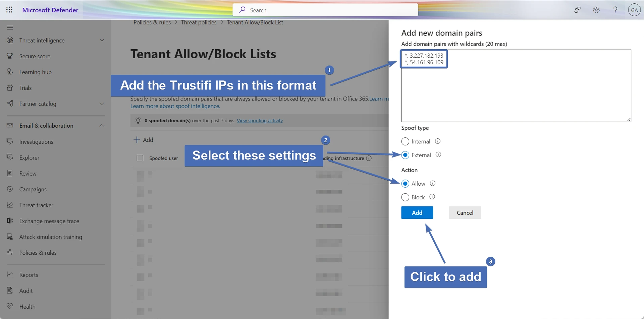Click the GA account avatar
The width and height of the screenshot is (644, 319).
click(634, 10)
